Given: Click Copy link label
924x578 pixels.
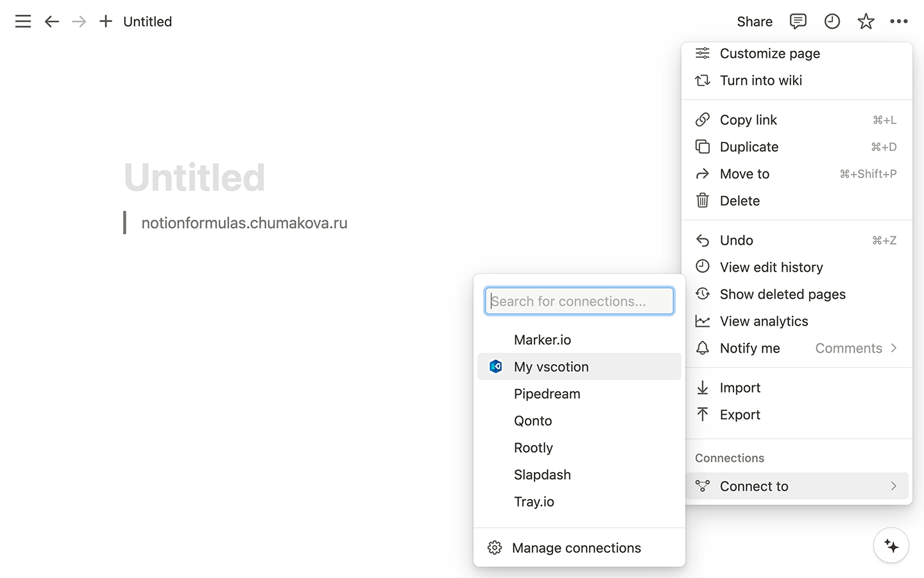Looking at the screenshot, I should pos(748,120).
